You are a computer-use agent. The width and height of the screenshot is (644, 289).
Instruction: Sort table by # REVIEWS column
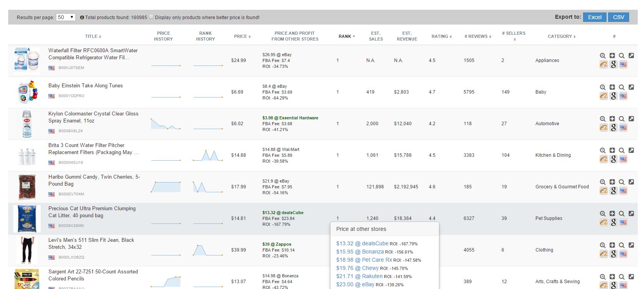point(478,36)
